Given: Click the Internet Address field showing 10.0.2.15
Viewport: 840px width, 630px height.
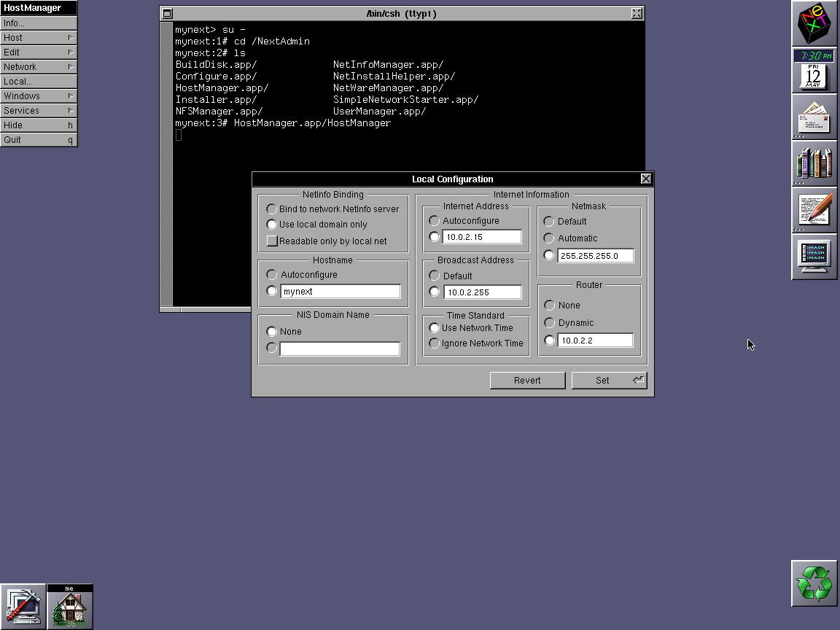Looking at the screenshot, I should [x=482, y=236].
